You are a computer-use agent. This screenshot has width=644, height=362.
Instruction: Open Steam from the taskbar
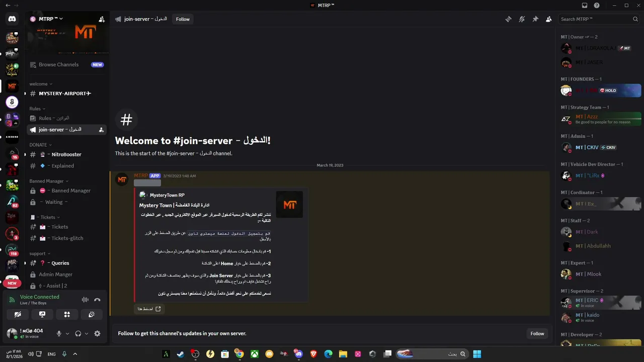(x=180, y=354)
